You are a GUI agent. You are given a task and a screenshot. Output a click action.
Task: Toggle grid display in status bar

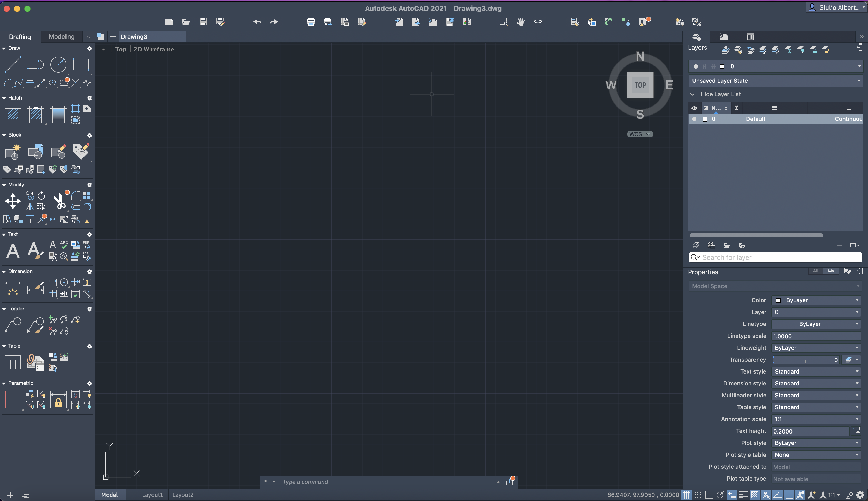pos(686,495)
